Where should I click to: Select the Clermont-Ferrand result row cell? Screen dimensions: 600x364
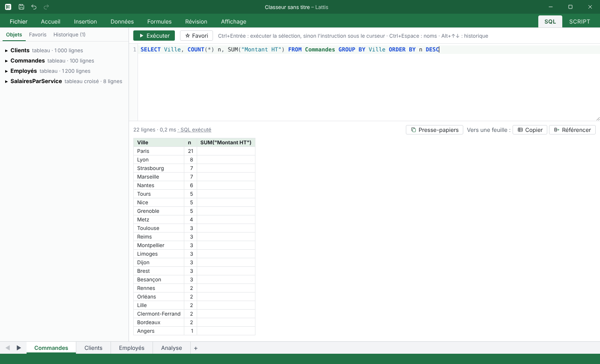click(159, 314)
